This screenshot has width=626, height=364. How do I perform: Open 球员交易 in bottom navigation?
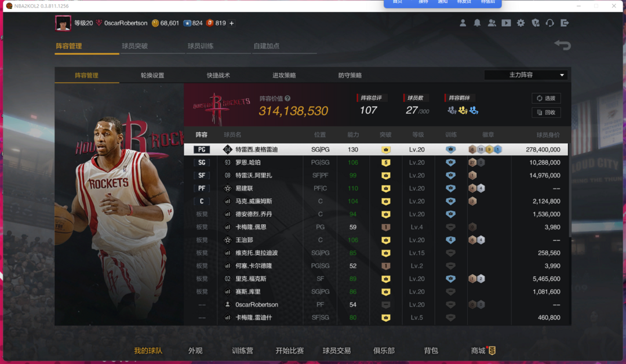pos(337,351)
